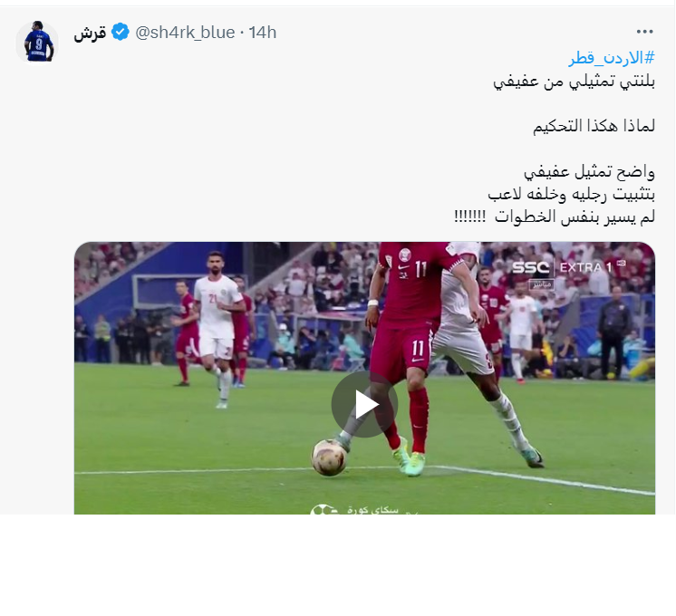Play the embedded match video

[364, 404]
